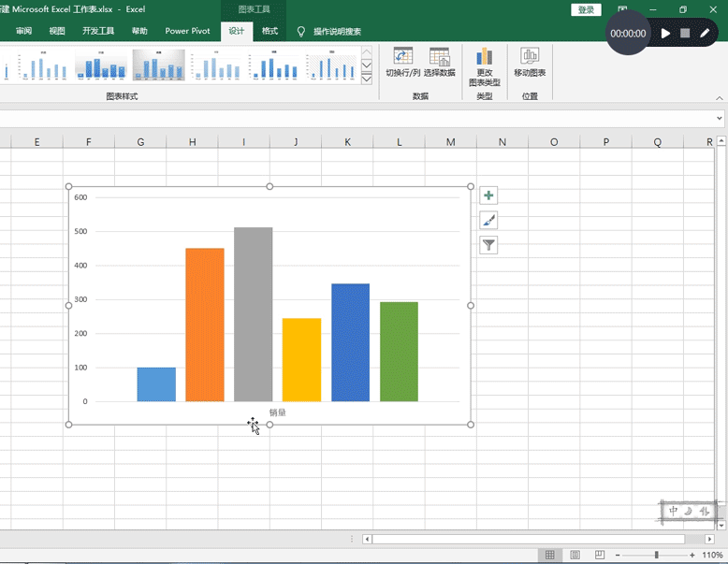Click vertical scrollbar down arrow
Screen dimensions: 728x564
[x=721, y=526]
